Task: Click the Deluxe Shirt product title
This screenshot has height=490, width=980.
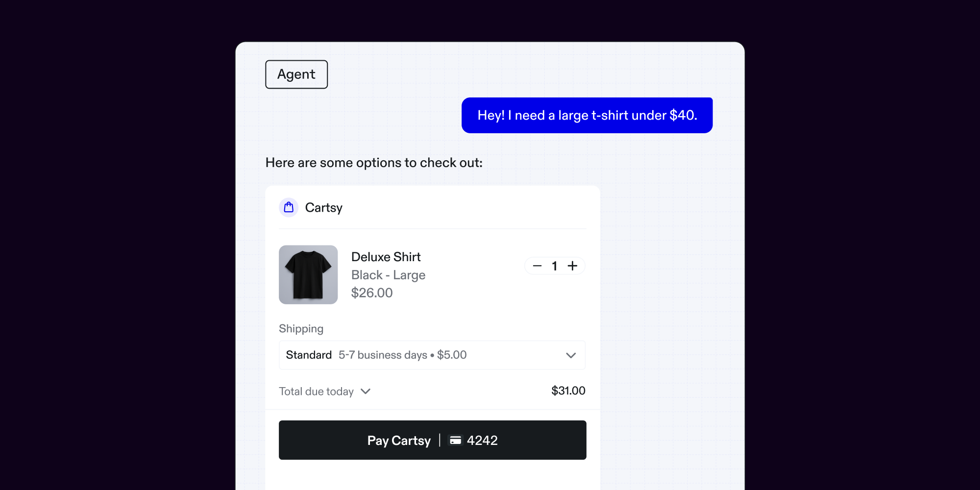Action: pos(386,257)
